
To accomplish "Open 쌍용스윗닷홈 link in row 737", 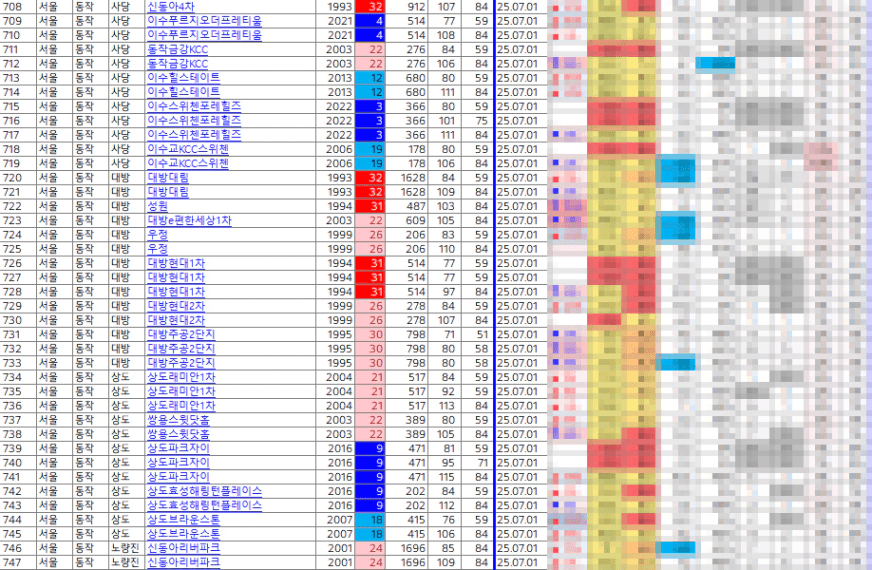I will 179,420.
